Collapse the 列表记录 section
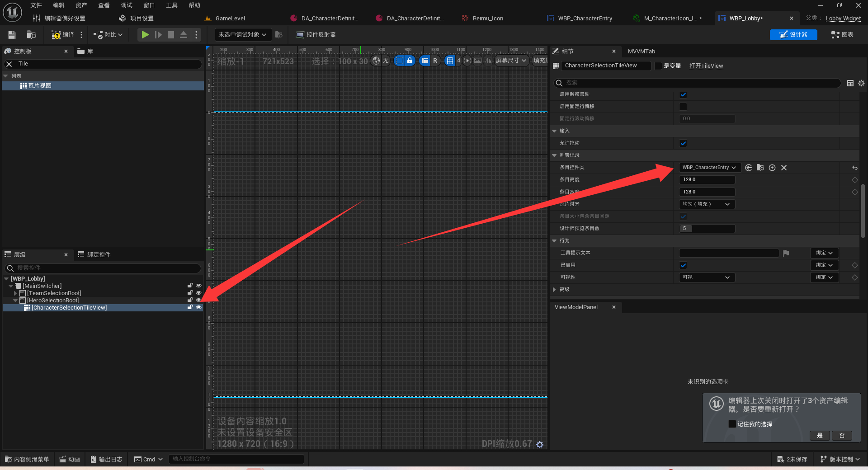The image size is (868, 470). [554, 155]
